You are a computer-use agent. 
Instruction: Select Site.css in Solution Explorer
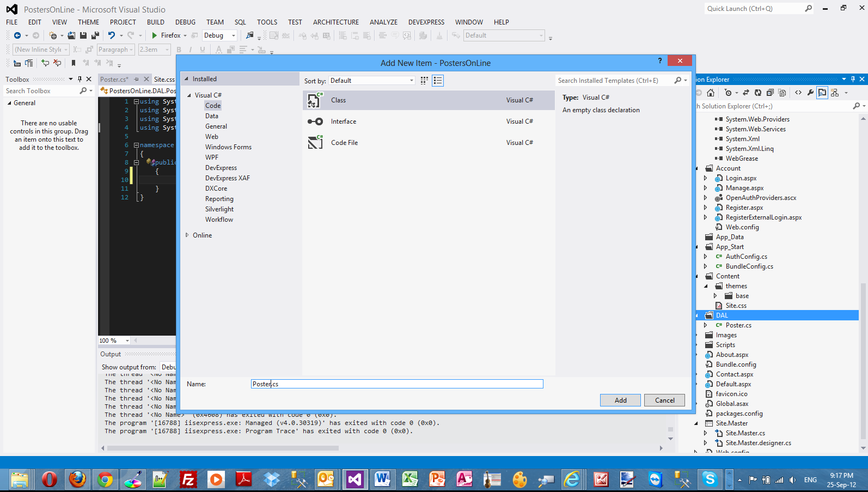pyautogui.click(x=736, y=306)
